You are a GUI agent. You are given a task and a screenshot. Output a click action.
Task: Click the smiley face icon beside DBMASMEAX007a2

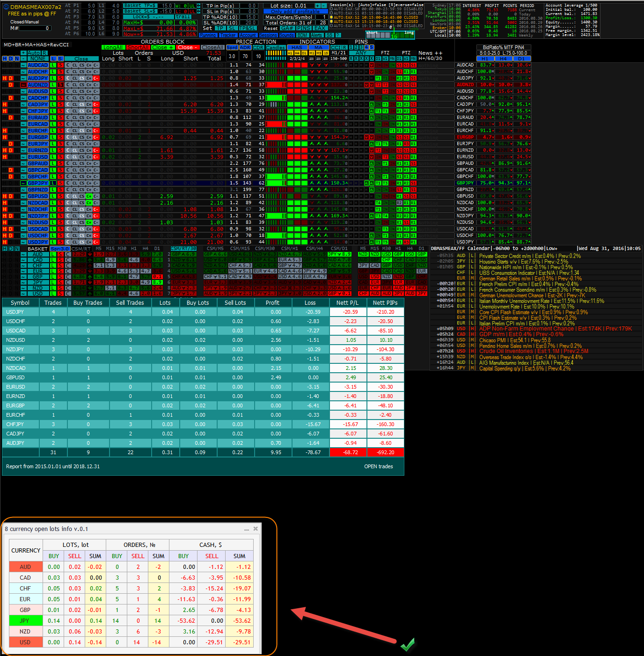(6, 7)
